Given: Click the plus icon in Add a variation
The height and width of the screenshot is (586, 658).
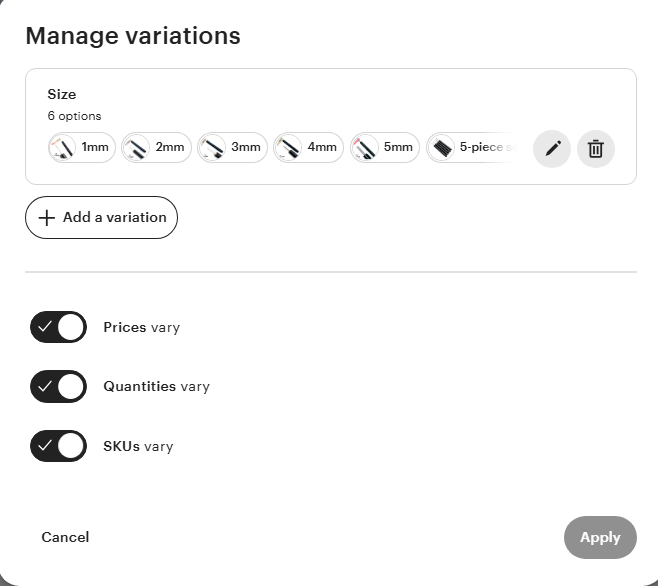Looking at the screenshot, I should 46,217.
